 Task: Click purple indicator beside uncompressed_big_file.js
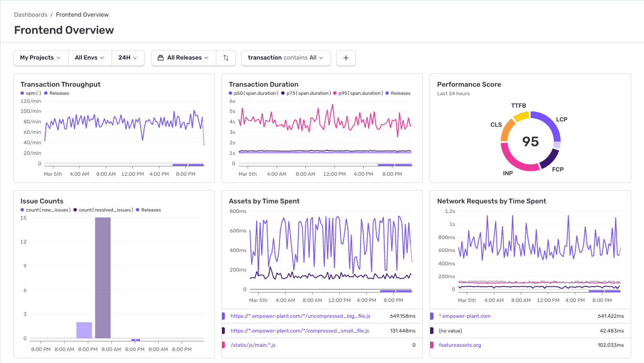224,316
